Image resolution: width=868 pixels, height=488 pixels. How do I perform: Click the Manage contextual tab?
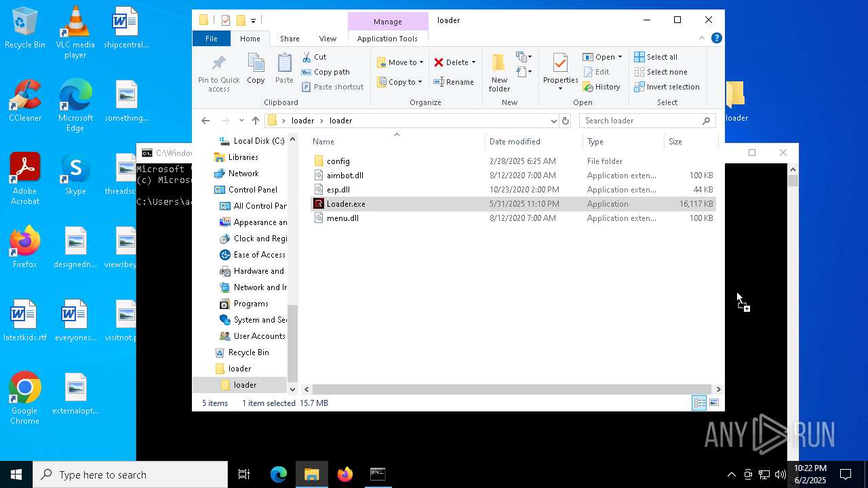(388, 22)
